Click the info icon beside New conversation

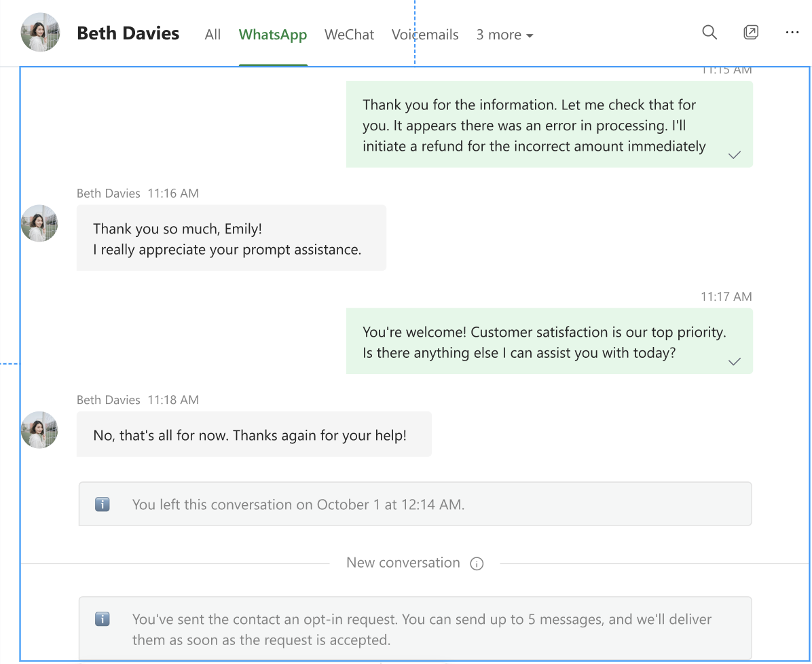[477, 564]
